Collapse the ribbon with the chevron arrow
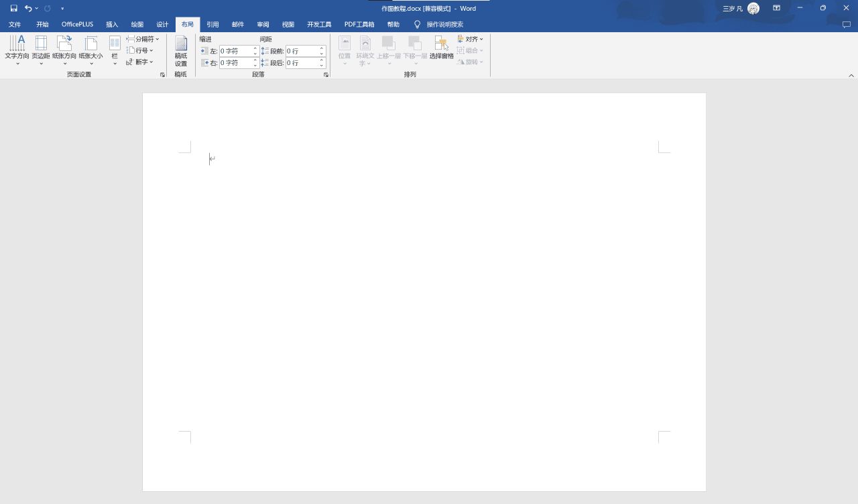The height and width of the screenshot is (504, 858). point(851,75)
